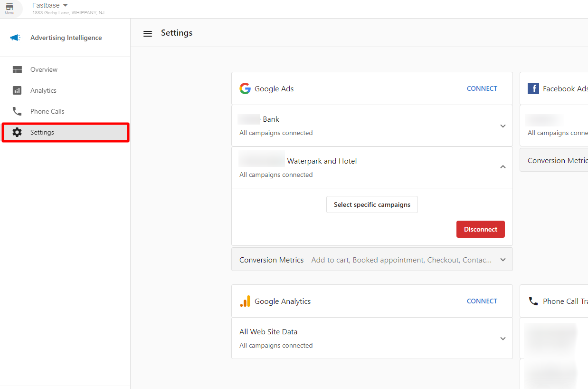Expand the All Web Site Data row

coord(503,338)
